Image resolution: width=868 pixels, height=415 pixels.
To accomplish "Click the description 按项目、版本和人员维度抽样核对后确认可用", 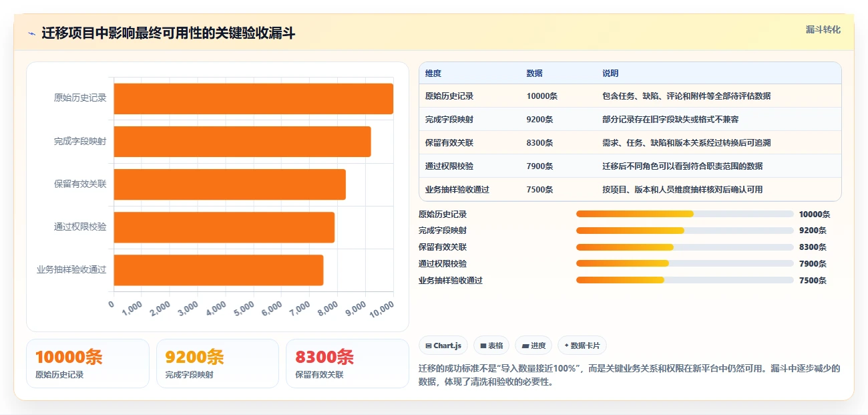I will [682, 189].
